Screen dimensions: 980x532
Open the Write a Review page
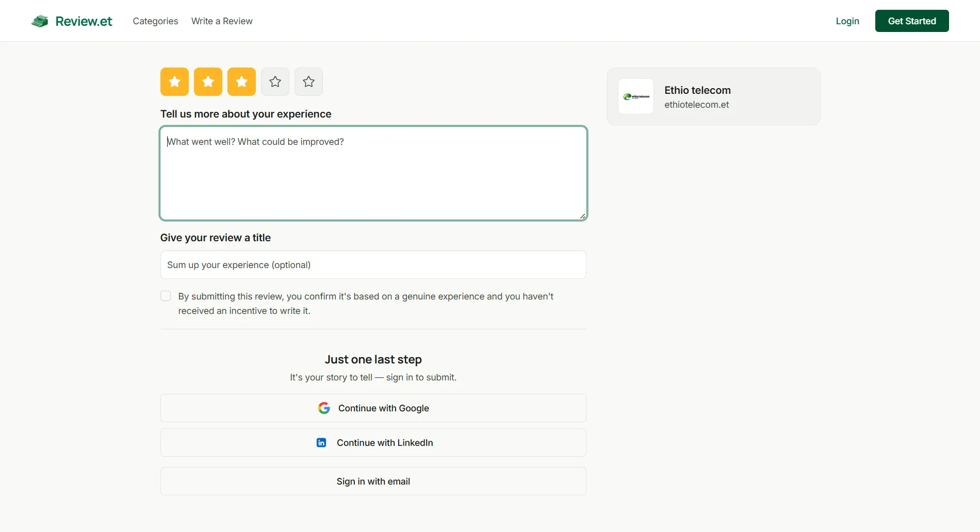[x=222, y=21]
